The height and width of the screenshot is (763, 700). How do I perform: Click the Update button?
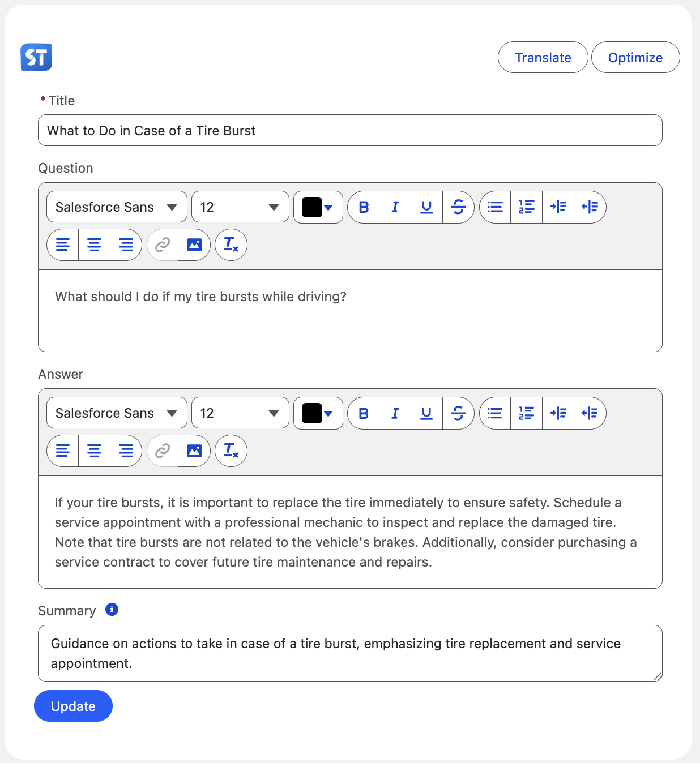point(73,706)
